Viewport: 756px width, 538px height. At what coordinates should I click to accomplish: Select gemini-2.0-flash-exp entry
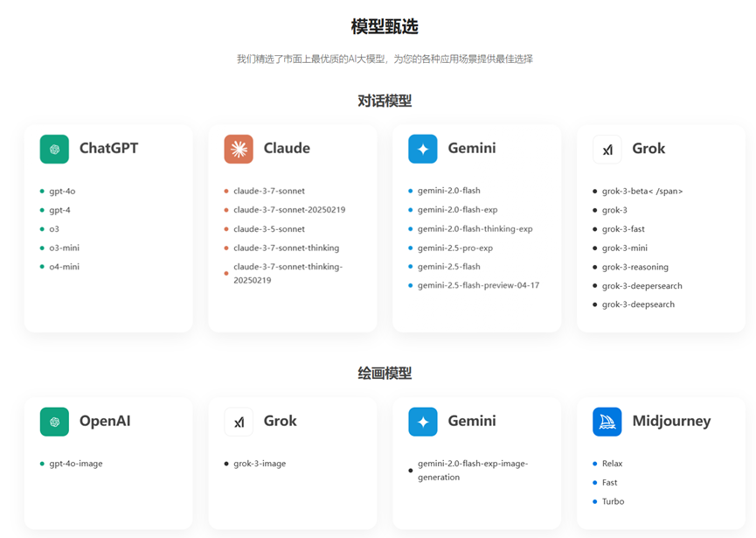[x=458, y=210]
